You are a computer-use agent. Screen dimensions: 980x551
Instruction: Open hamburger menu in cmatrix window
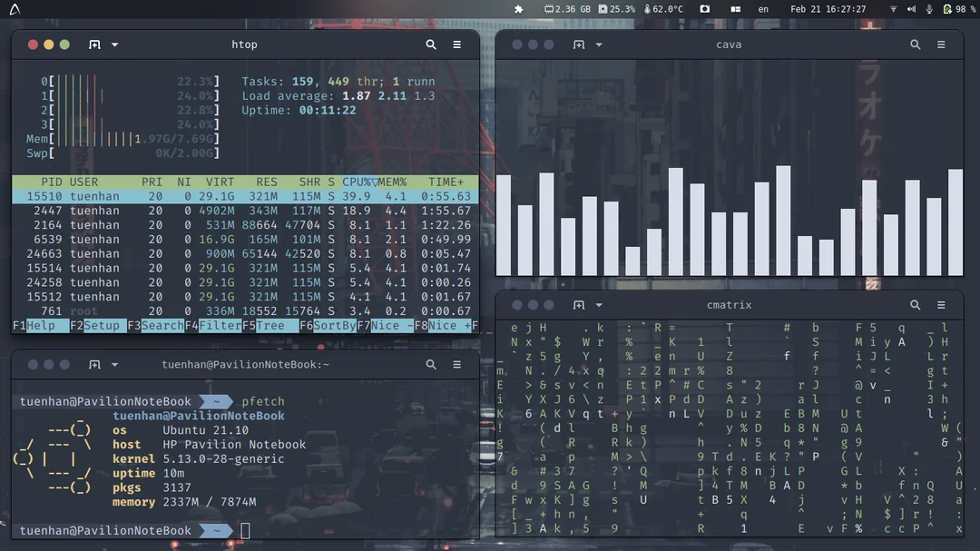point(941,305)
